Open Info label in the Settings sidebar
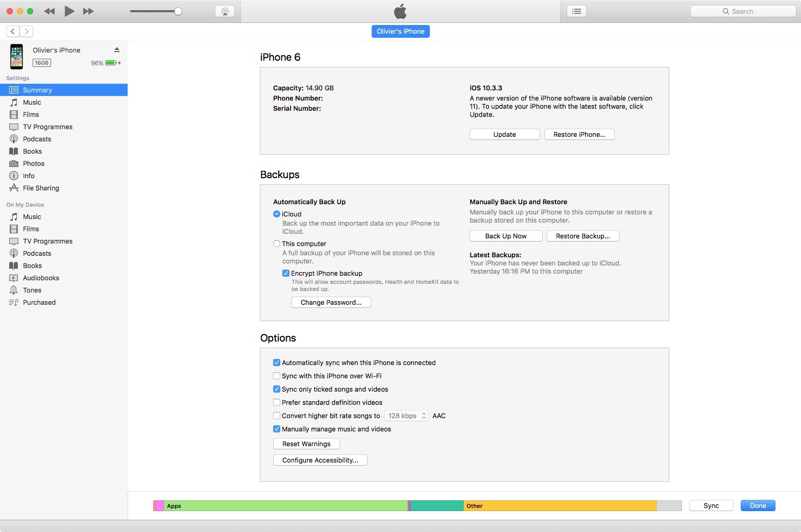 click(29, 176)
